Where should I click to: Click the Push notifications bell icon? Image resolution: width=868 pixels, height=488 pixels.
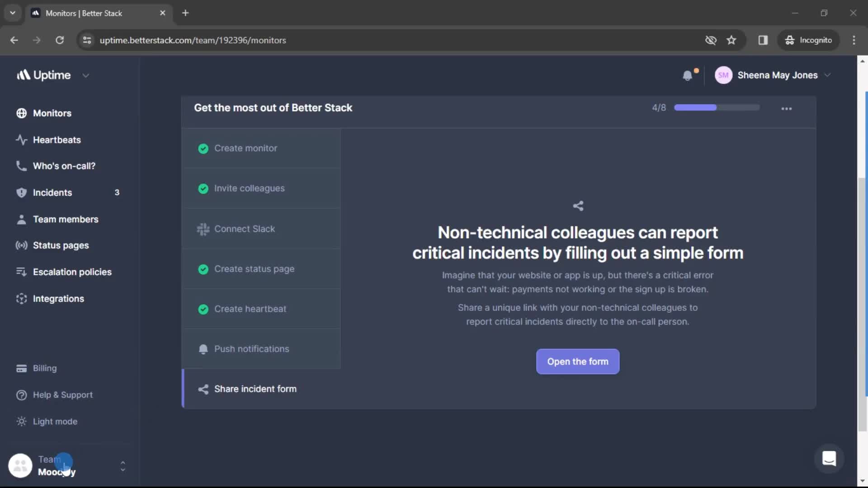(203, 349)
